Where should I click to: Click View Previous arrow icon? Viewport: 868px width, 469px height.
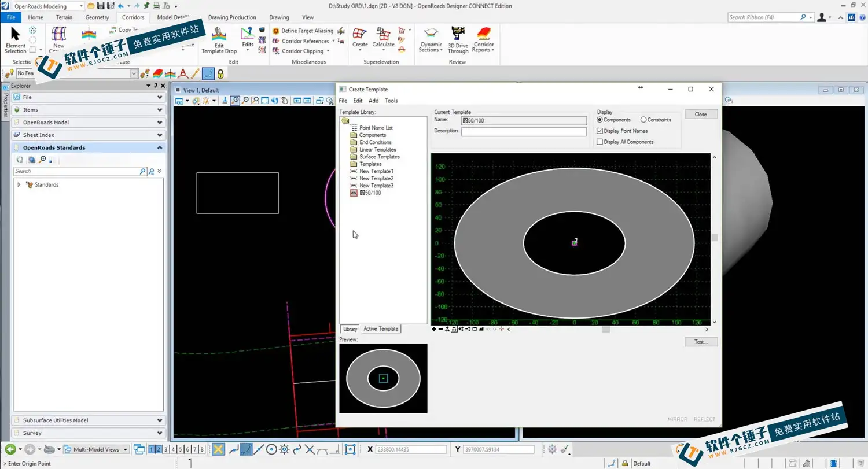click(x=297, y=101)
